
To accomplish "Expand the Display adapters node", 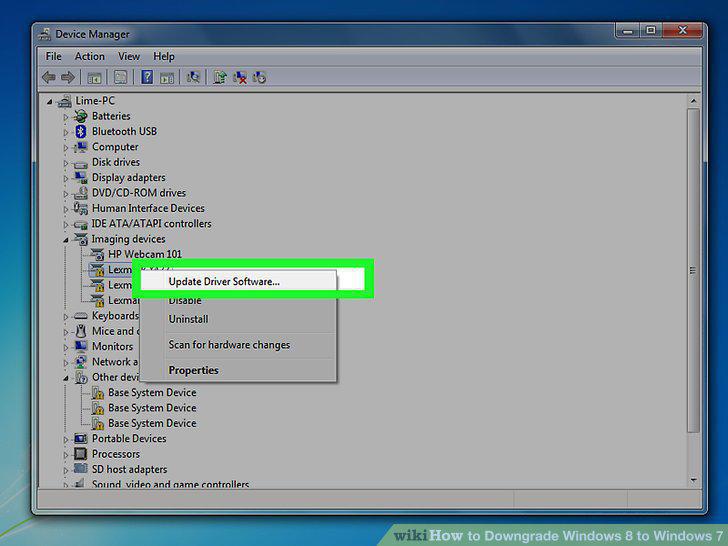I will 65,178.
